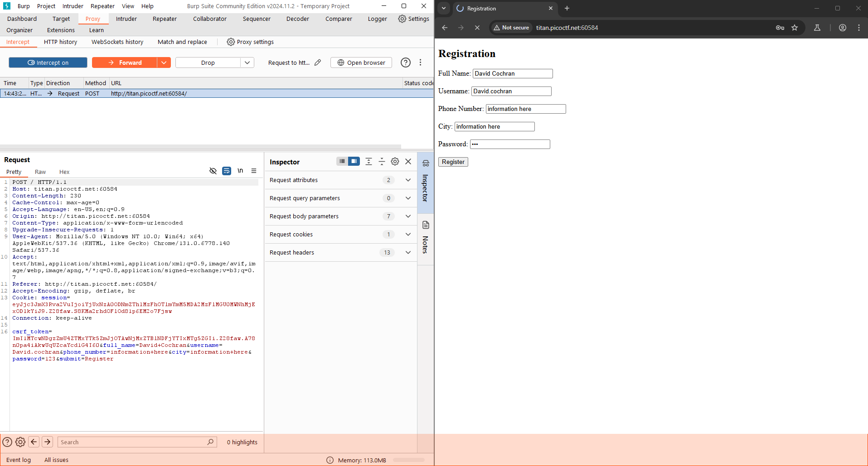Click the Inspector side tab icon
Screen dimensions: 868x466
pyautogui.click(x=426, y=163)
